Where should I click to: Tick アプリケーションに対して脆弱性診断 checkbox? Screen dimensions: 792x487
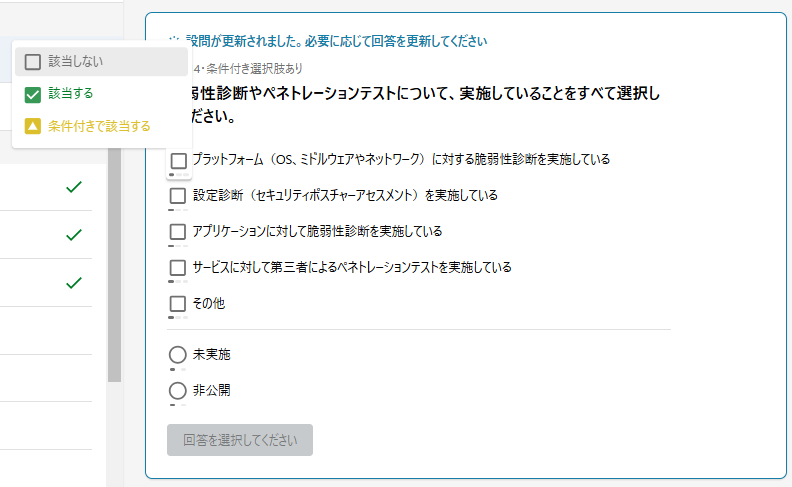(x=178, y=231)
